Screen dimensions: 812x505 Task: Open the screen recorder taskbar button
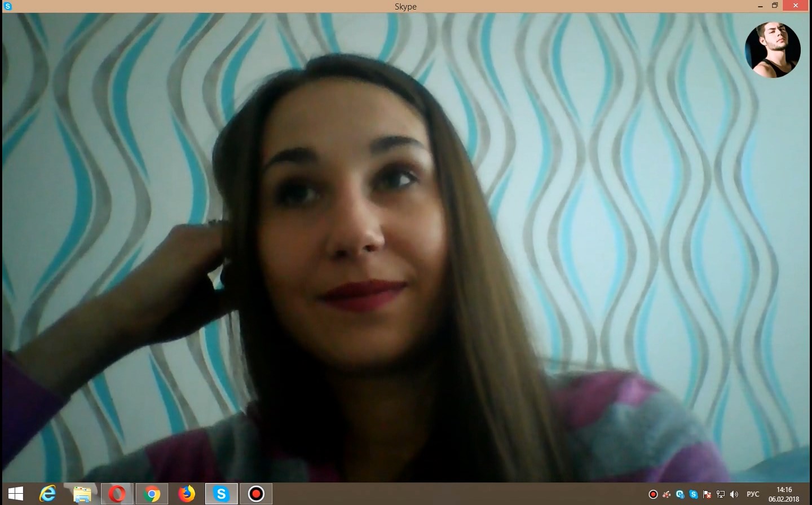[x=256, y=494]
